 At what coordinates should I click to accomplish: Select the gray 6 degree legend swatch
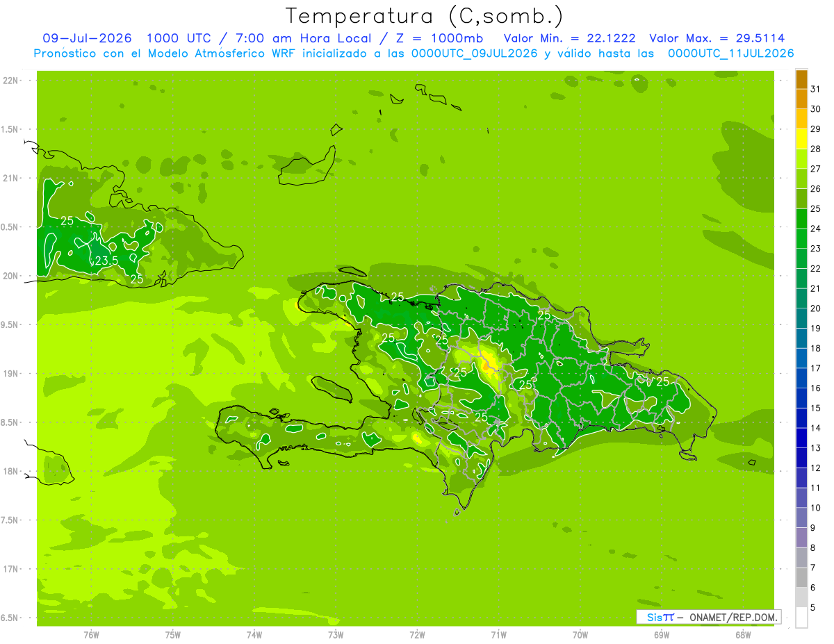[x=801, y=577]
